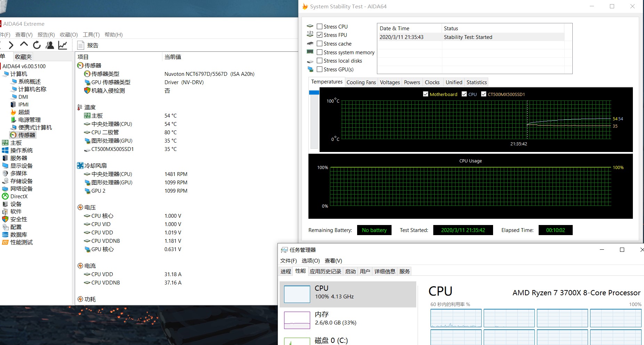Expand the 存储设备 tree node
Viewport: 644px width, 345px height.
pyautogui.click(x=21, y=181)
